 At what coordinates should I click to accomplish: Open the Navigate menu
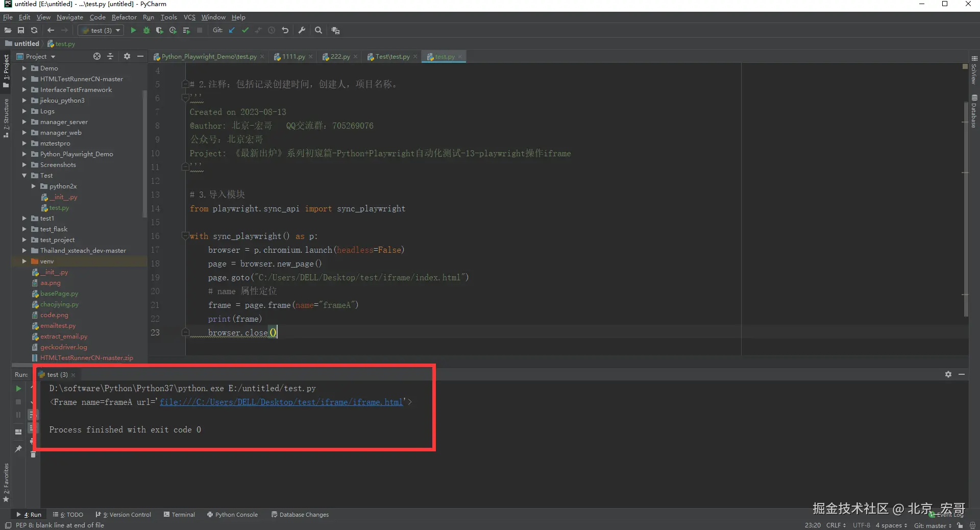70,17
